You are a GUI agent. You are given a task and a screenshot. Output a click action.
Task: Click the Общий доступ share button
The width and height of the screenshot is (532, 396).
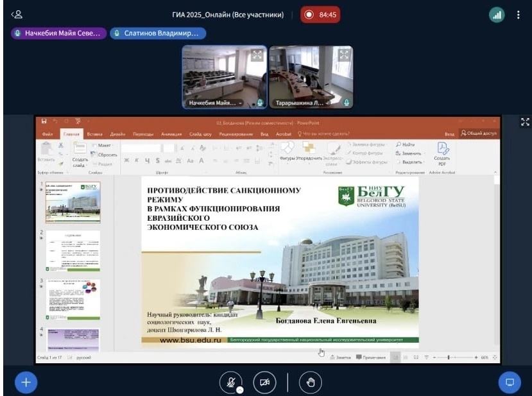pyautogui.click(x=479, y=133)
